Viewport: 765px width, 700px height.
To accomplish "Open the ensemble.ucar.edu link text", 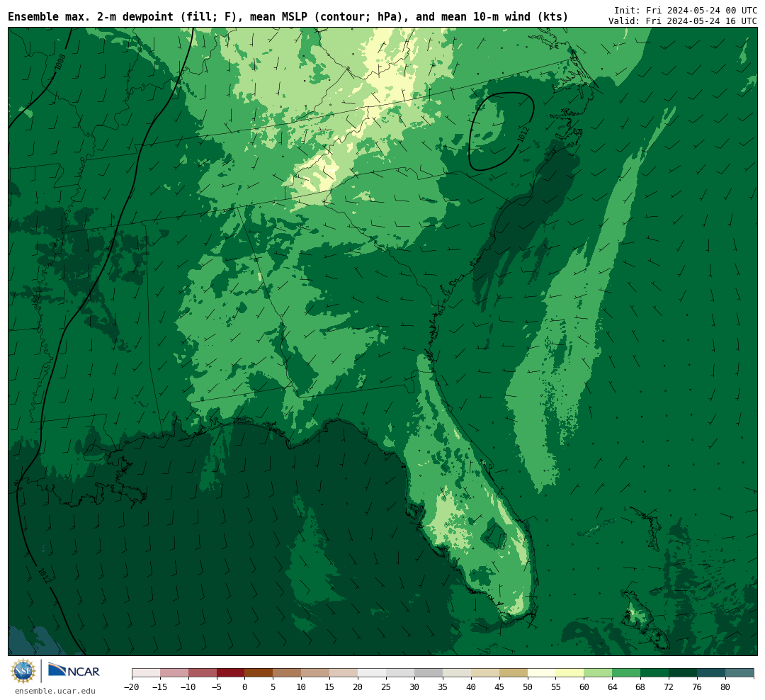I will pos(55,691).
